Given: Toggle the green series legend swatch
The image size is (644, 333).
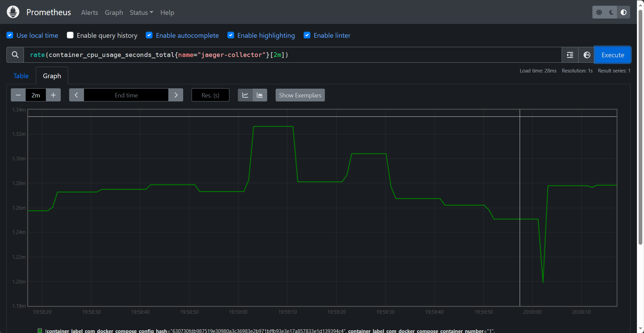Looking at the screenshot, I should [x=40, y=331].
